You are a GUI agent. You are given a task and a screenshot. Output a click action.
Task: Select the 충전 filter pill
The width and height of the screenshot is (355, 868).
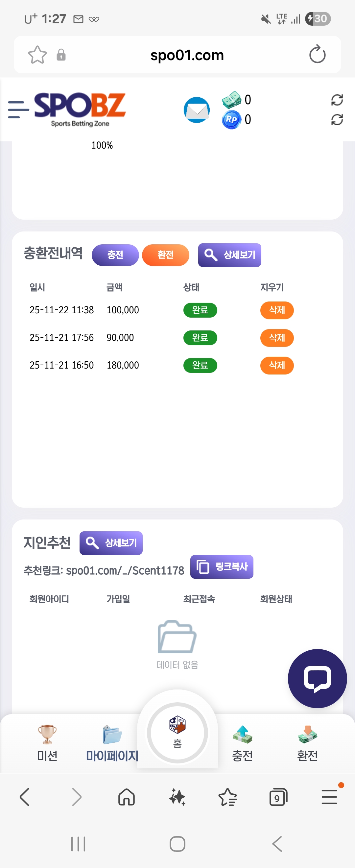[115, 255]
